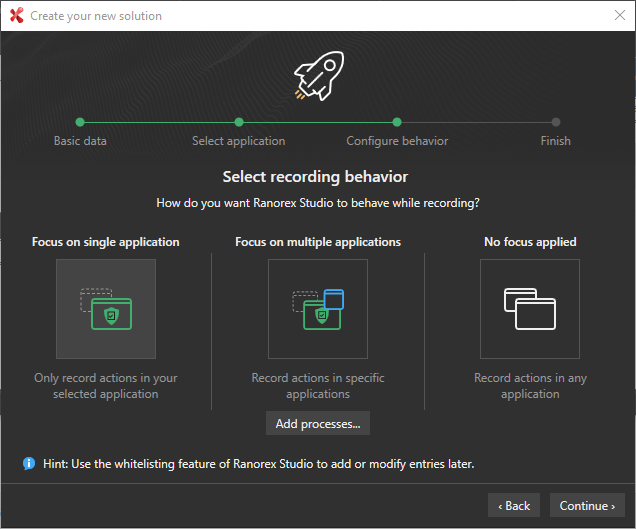Click the rocket icon at the top

pyautogui.click(x=319, y=76)
